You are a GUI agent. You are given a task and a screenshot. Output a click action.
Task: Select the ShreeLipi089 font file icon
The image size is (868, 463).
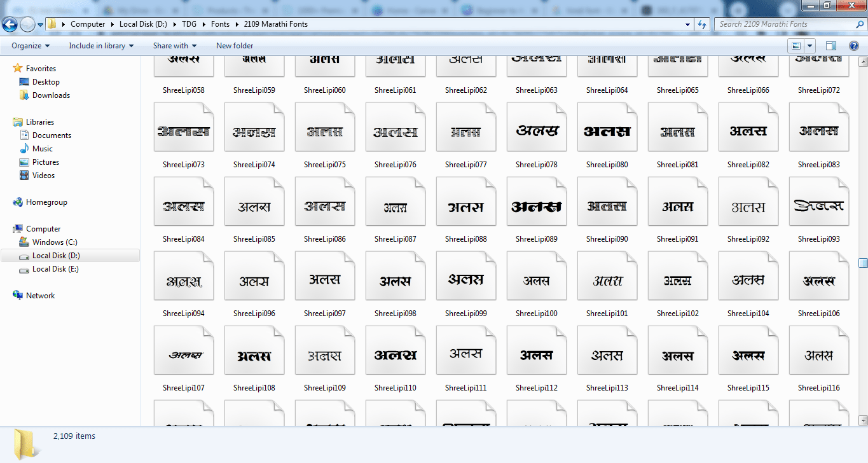(x=537, y=202)
